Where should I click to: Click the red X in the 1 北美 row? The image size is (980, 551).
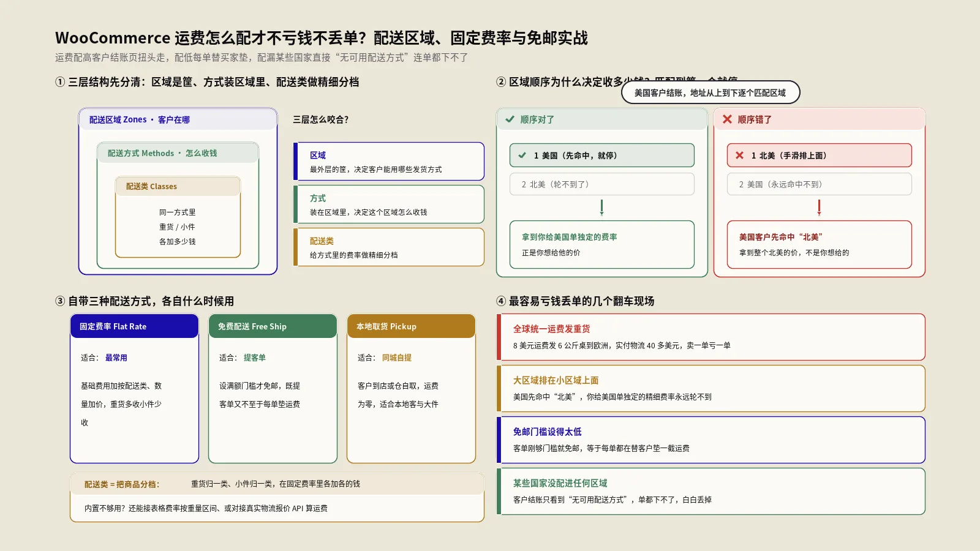739,156
